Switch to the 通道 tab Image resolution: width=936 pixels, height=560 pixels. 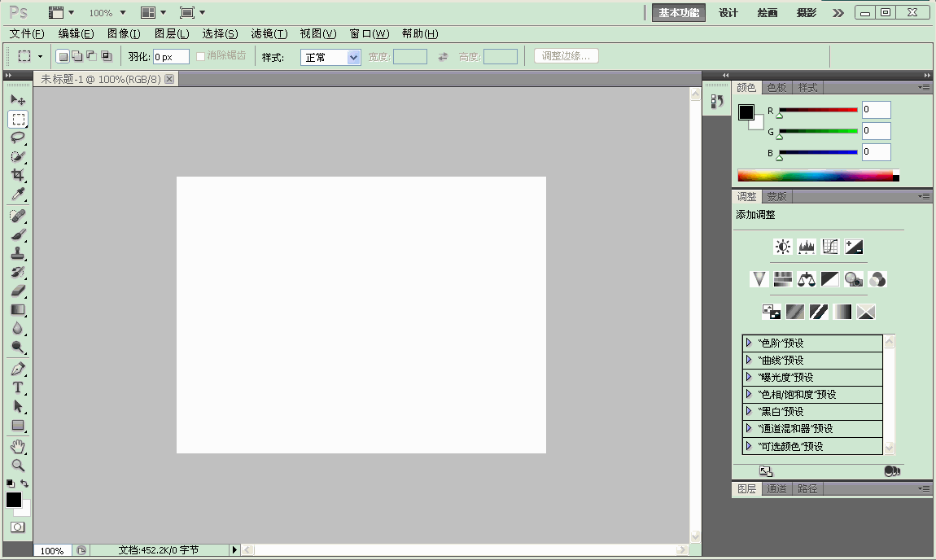click(x=776, y=489)
